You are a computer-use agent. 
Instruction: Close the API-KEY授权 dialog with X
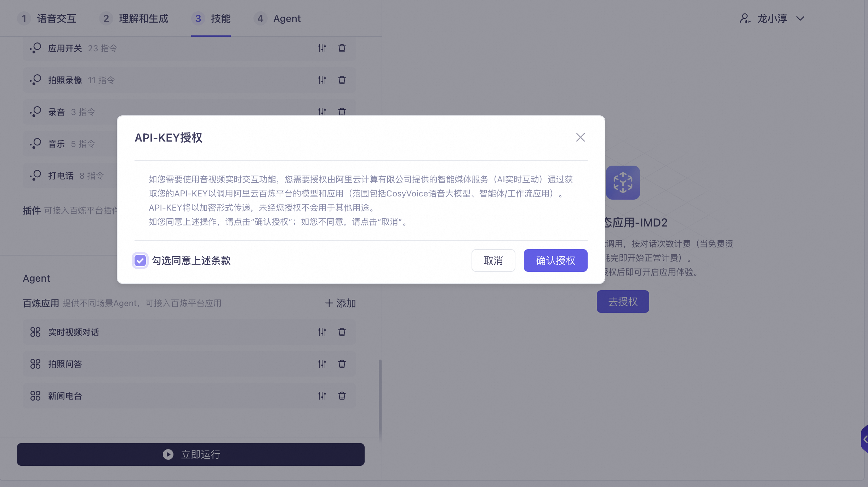pyautogui.click(x=580, y=137)
